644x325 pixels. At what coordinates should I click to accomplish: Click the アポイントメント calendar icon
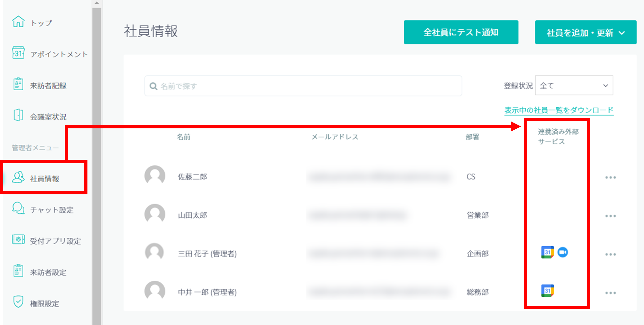(18, 53)
